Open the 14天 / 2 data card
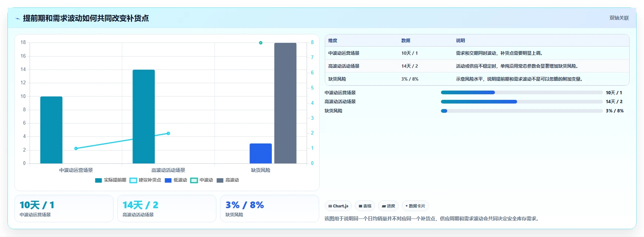This screenshot has height=237, width=644. click(x=167, y=209)
